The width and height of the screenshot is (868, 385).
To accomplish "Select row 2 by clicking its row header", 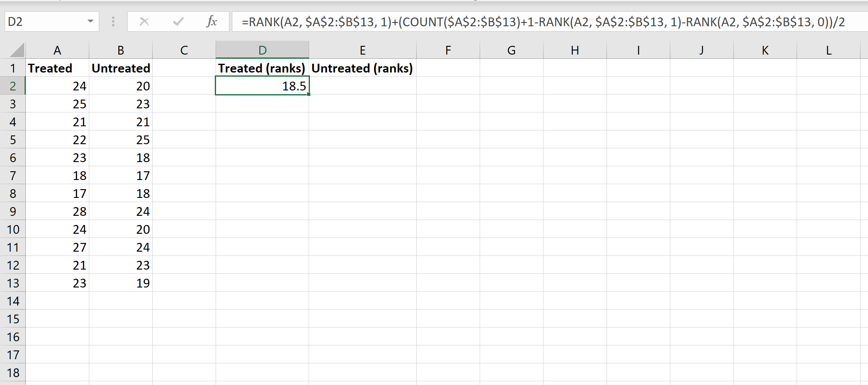I will coord(13,86).
